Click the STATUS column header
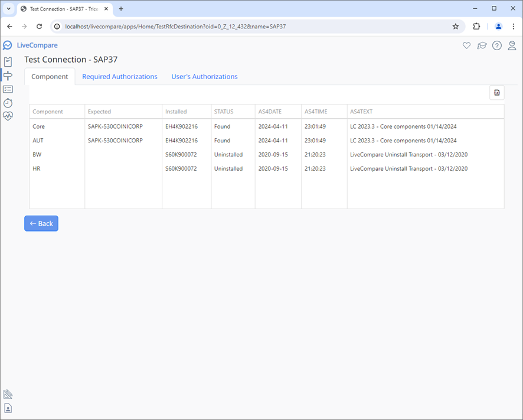The image size is (523, 420). (224, 112)
